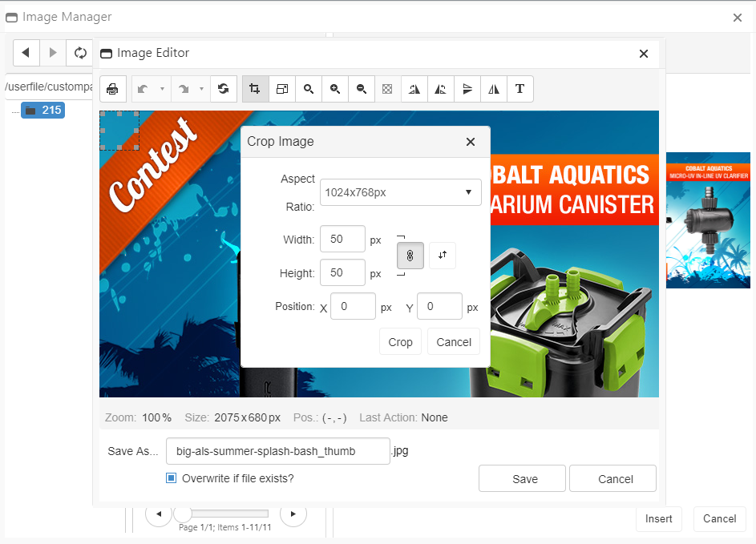Close the Image Editor window

coord(644,54)
